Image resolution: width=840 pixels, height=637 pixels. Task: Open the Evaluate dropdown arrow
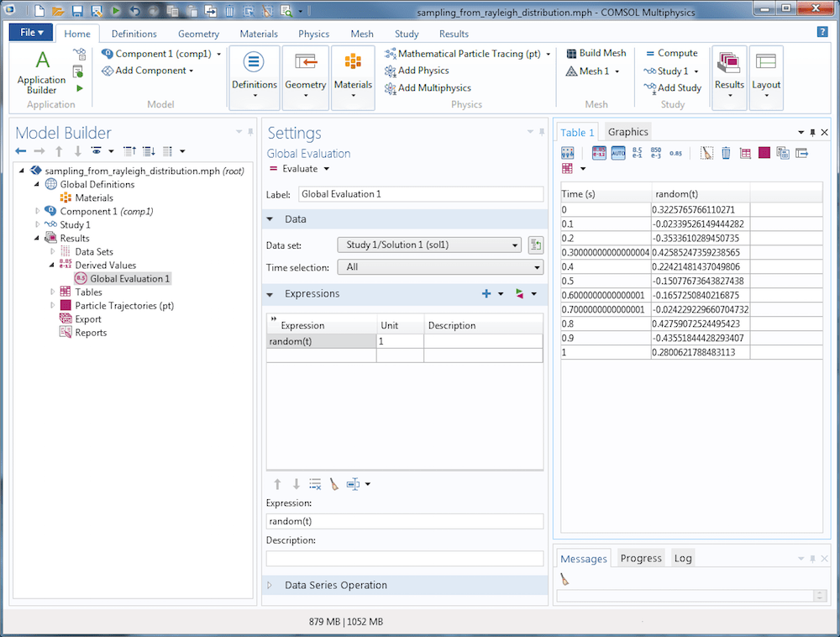tap(326, 169)
